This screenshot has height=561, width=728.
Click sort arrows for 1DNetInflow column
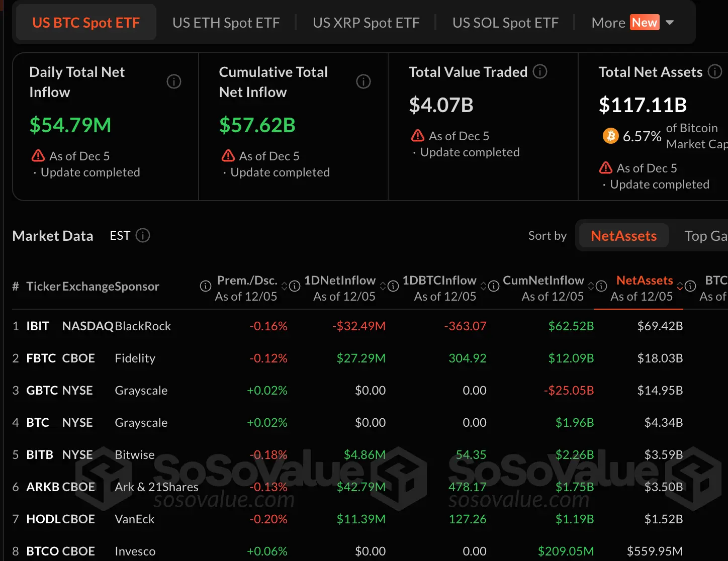pyautogui.click(x=383, y=286)
